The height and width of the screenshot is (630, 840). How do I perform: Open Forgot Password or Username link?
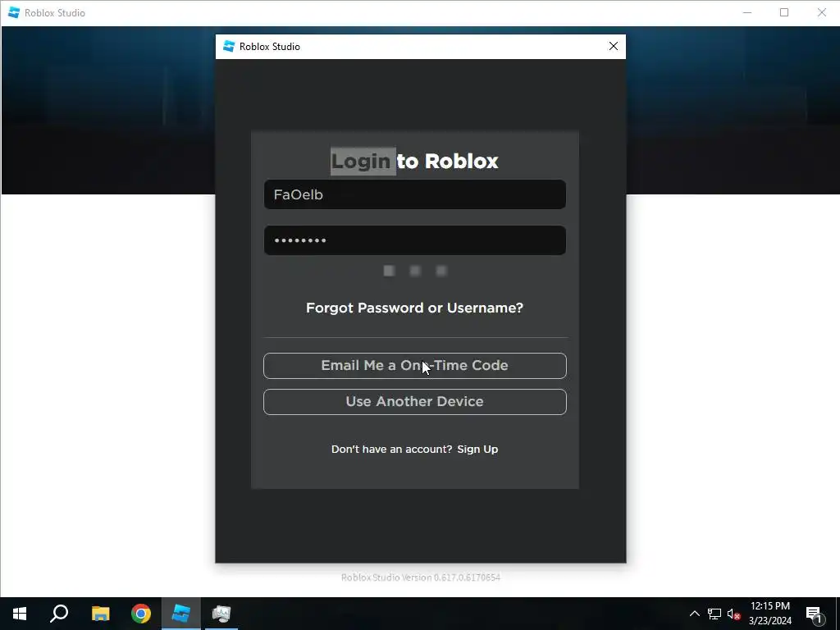pos(414,308)
